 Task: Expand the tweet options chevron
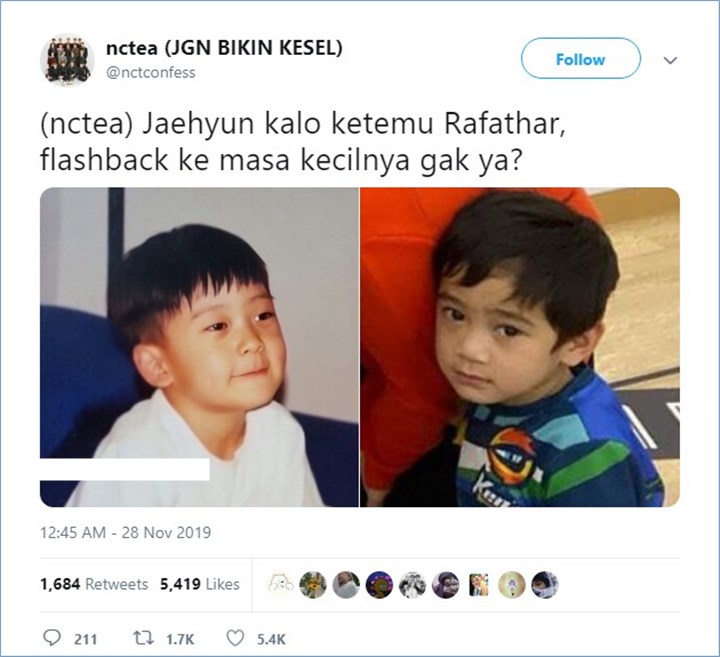[670, 60]
